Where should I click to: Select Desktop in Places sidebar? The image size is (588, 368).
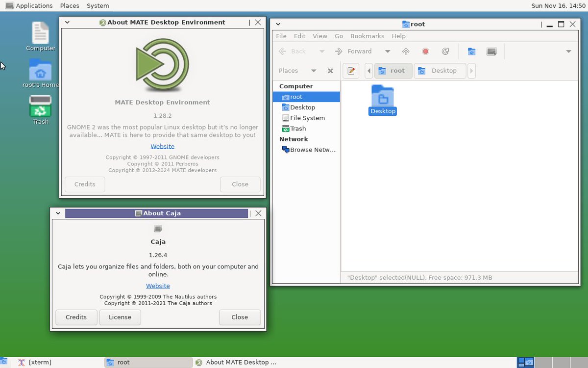coord(306,107)
